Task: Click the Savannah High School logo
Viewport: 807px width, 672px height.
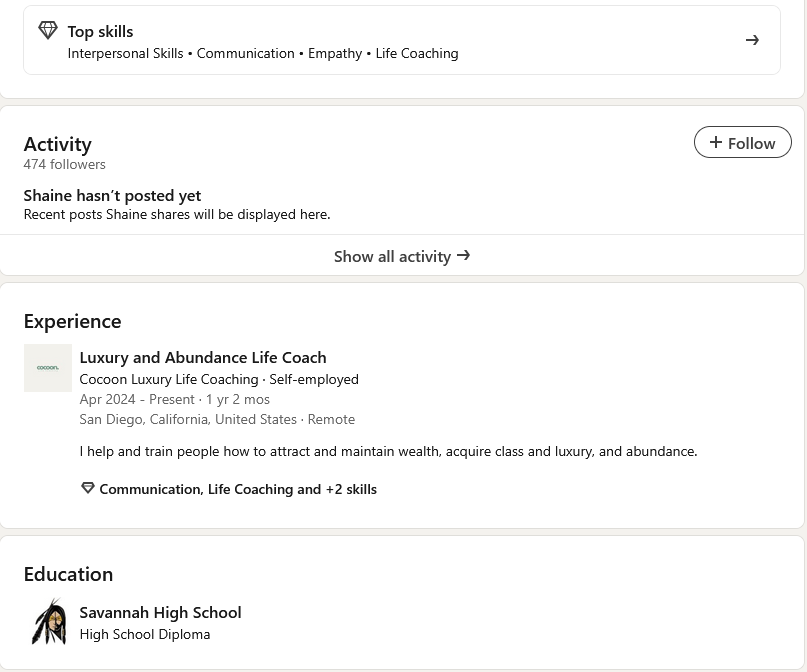Action: click(x=48, y=622)
